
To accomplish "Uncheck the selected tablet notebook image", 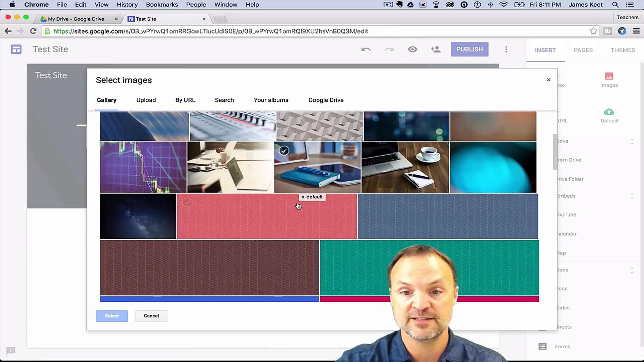I will tap(284, 151).
